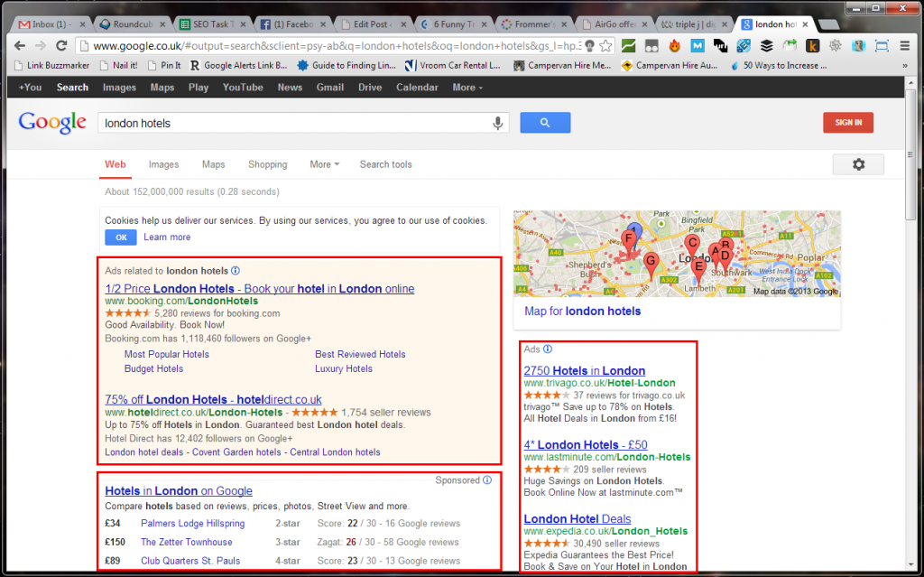Click the red SIGN IN button
Screen dimensions: 924x577
(x=848, y=123)
